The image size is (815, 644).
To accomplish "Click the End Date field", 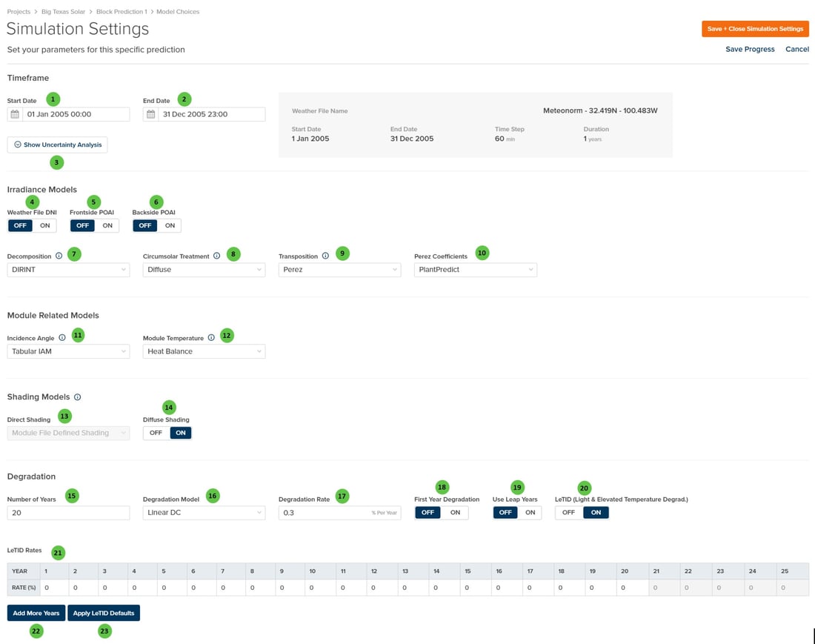I will [204, 114].
